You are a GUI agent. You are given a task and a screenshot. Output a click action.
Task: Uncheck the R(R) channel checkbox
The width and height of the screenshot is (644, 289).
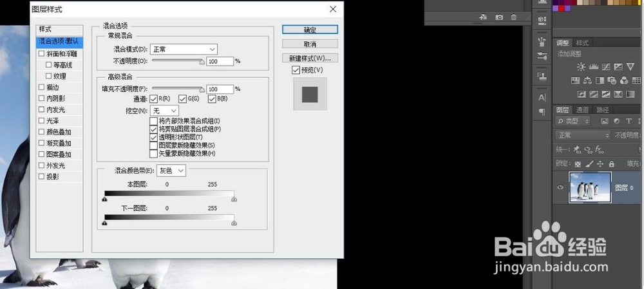(x=154, y=99)
